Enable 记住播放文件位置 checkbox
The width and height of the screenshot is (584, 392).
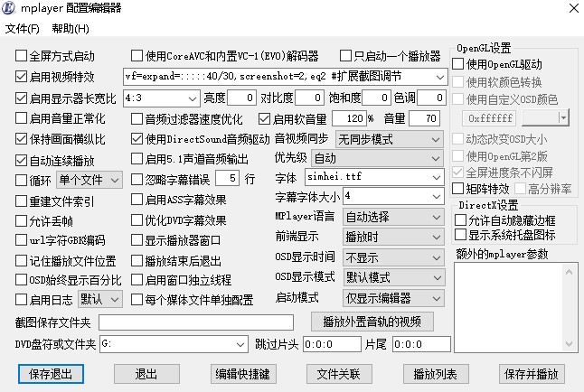tap(21, 261)
